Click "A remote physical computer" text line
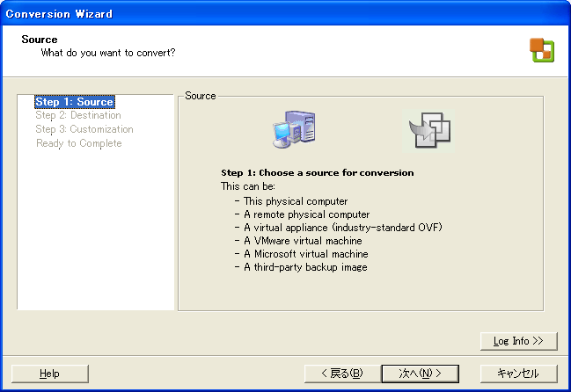Image resolution: width=571 pixels, height=392 pixels. pos(306,214)
